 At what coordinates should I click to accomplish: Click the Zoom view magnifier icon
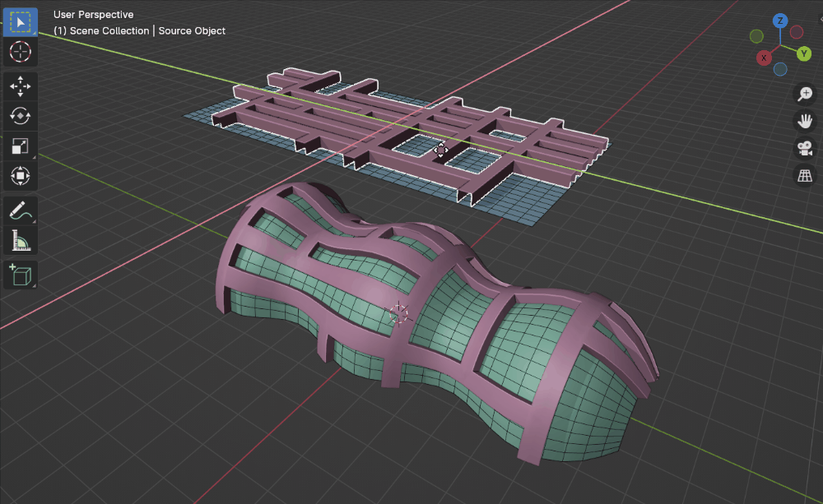(805, 94)
